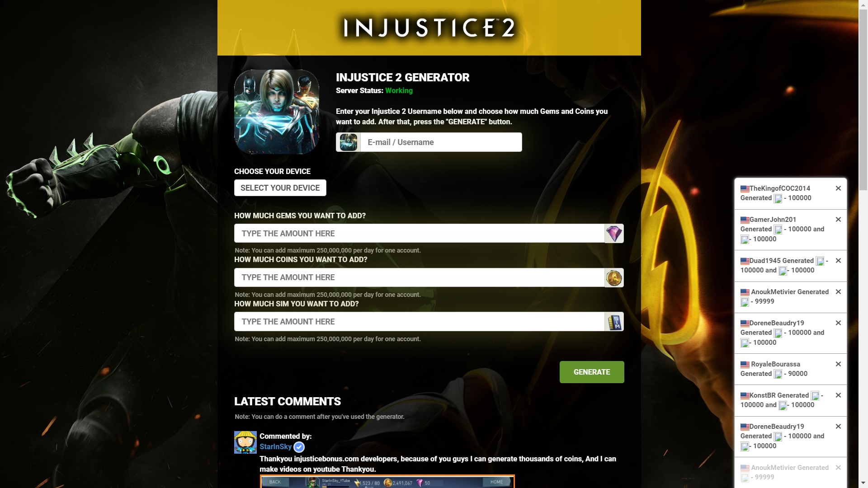Screen dimensions: 868x488
Task: Click the Gems icon next to amount field
Action: coord(613,233)
